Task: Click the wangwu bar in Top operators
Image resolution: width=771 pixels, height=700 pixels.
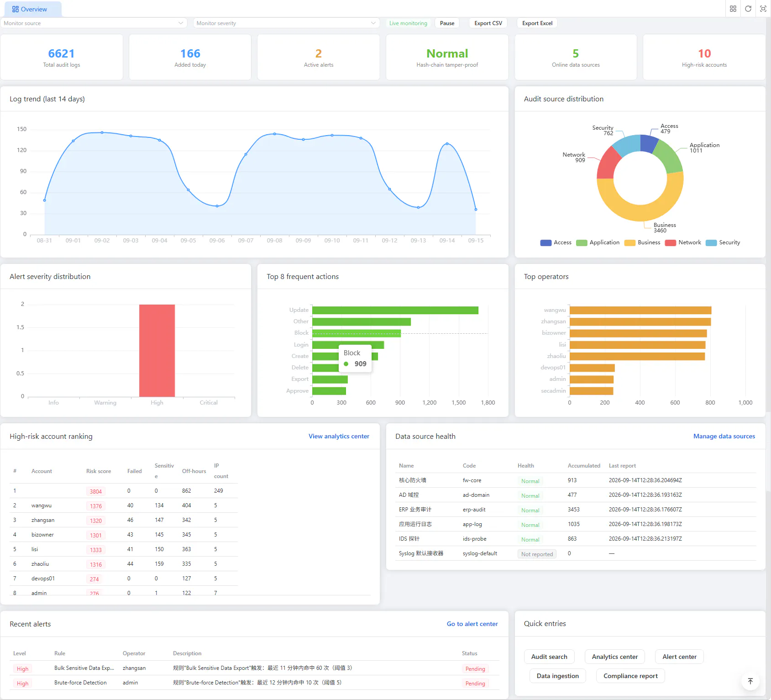Action: (640, 311)
